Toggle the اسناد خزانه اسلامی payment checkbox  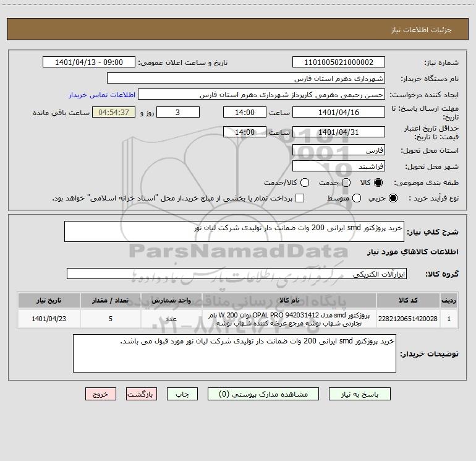click(300, 198)
